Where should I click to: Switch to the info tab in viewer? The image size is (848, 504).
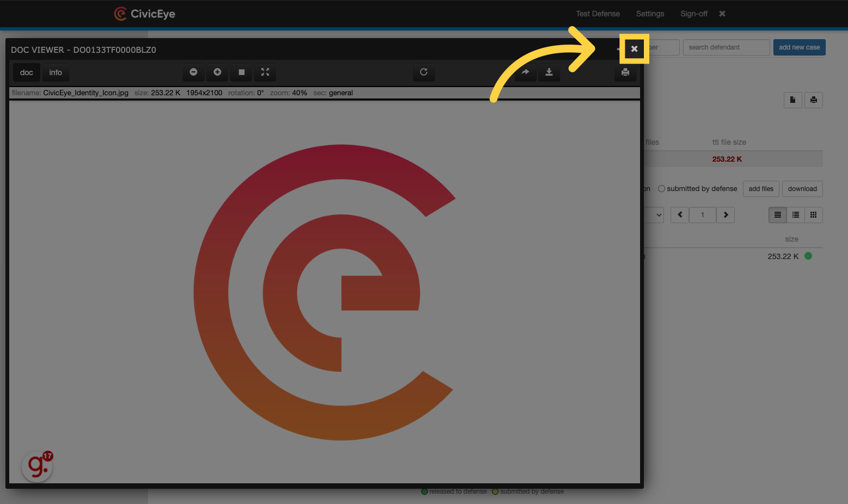(56, 72)
